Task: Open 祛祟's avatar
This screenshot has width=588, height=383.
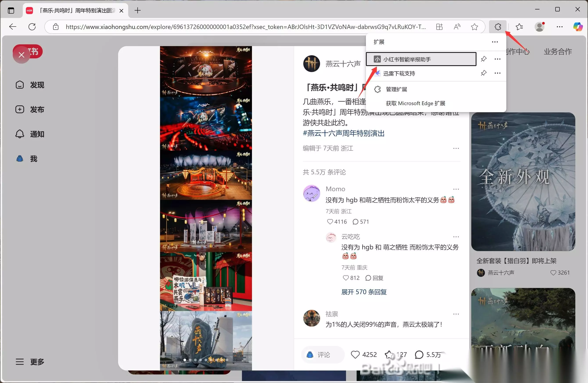Action: coord(311,318)
